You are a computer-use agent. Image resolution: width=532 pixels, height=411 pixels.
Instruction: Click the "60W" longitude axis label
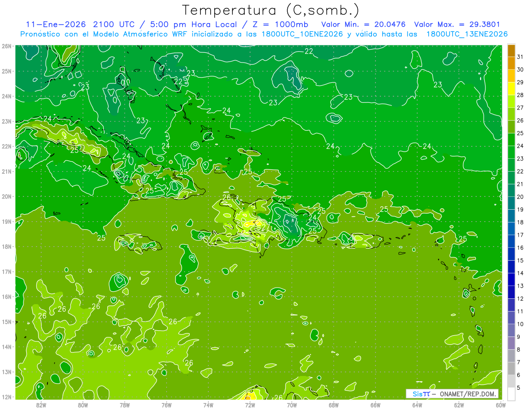click(x=501, y=404)
